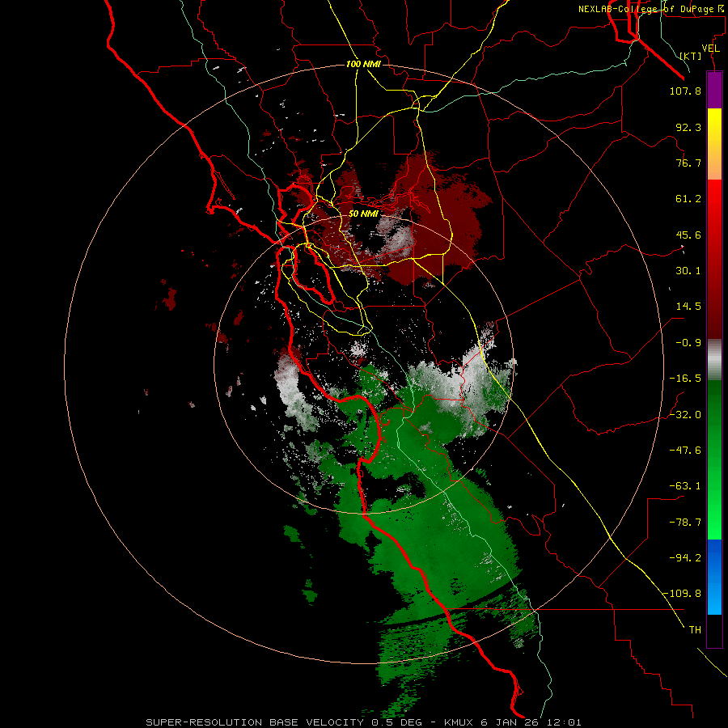Click the 76.7 velocity scale value

coord(688,163)
